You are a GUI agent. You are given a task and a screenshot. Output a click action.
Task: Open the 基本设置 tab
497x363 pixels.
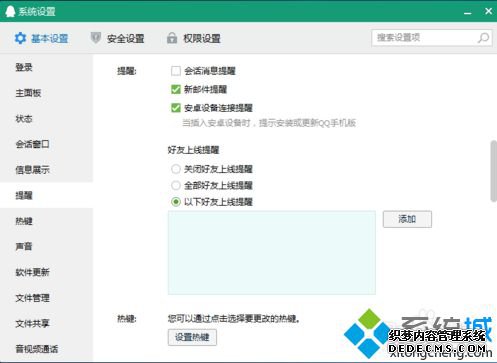41,38
